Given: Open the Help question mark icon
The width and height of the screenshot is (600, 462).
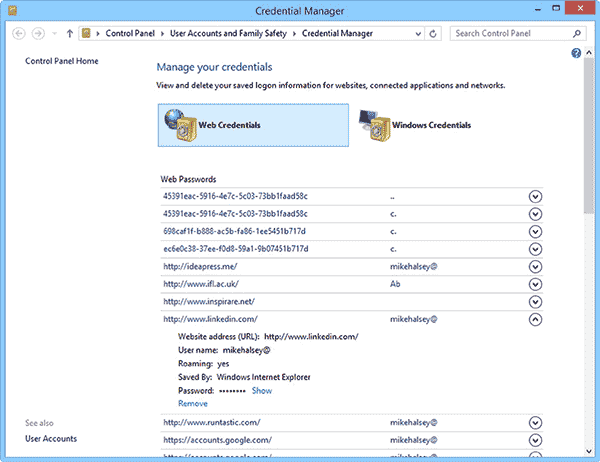Looking at the screenshot, I should coord(576,53).
